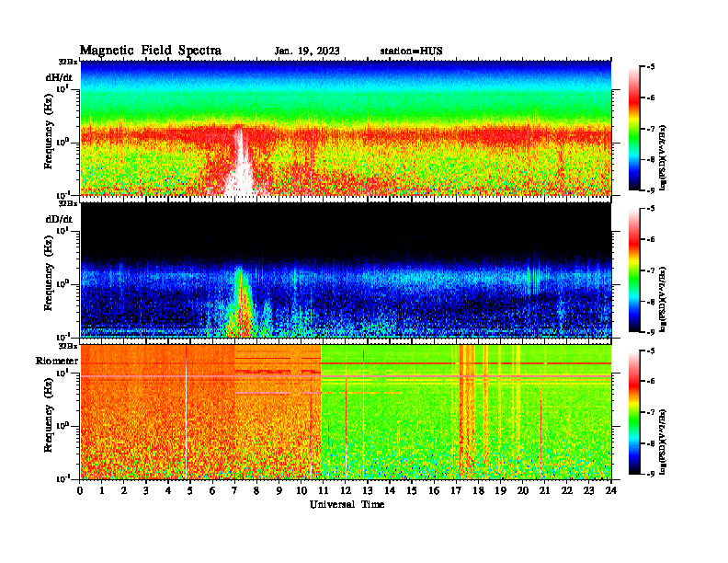728x563 pixels.
Task: Click the log PSD units label beside dH/dt colorbar
Action: pyautogui.click(x=663, y=158)
